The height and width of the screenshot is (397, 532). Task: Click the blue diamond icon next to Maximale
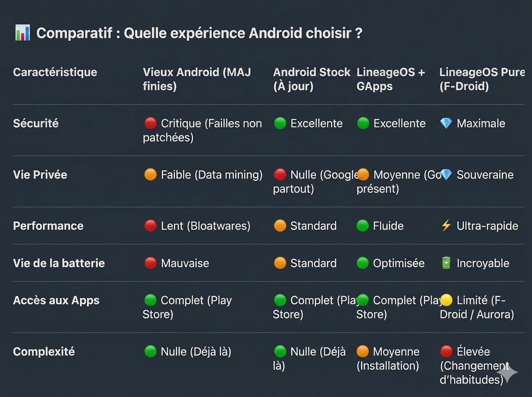click(x=446, y=123)
